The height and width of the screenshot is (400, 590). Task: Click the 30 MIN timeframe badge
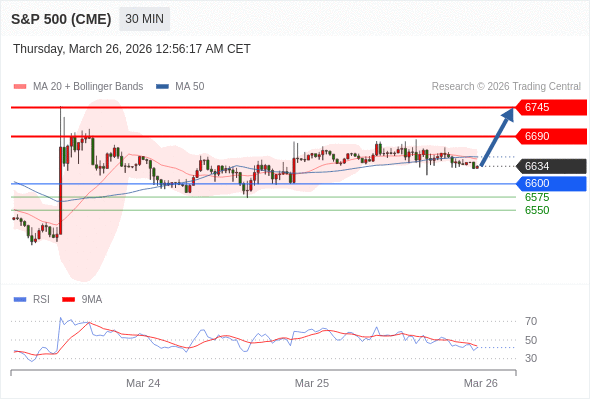(144, 19)
